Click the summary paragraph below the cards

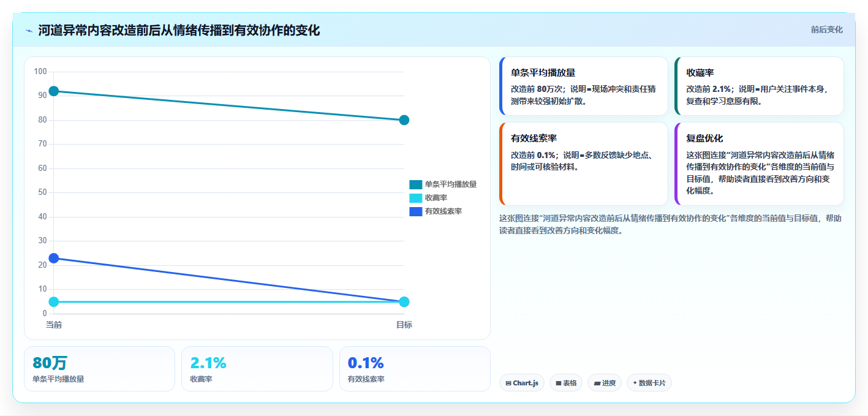(x=671, y=224)
